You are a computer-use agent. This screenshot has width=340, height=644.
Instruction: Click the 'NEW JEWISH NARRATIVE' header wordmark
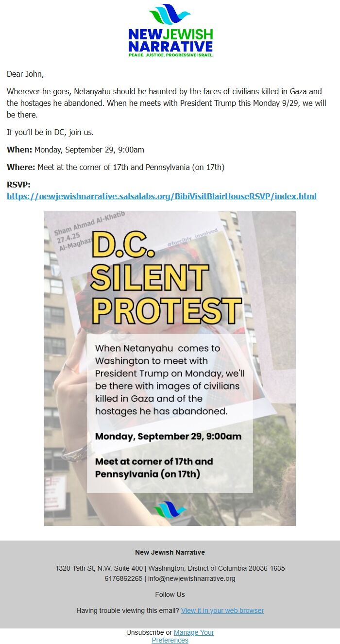(x=170, y=41)
